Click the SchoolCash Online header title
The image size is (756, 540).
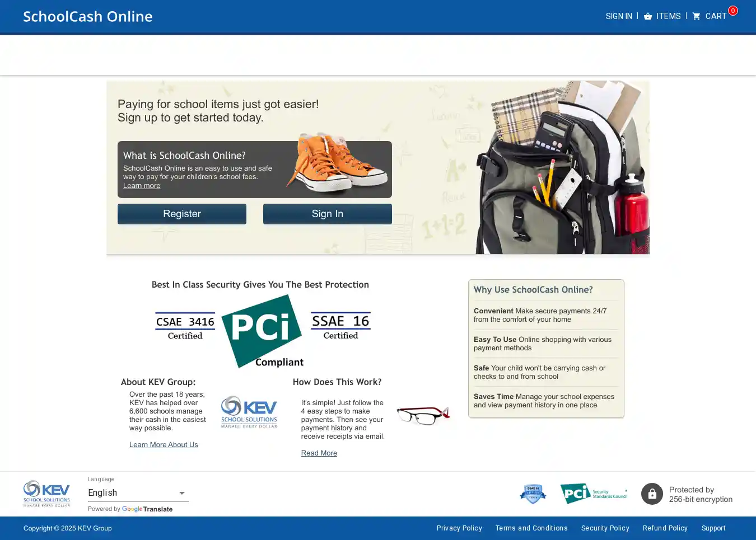(88, 16)
